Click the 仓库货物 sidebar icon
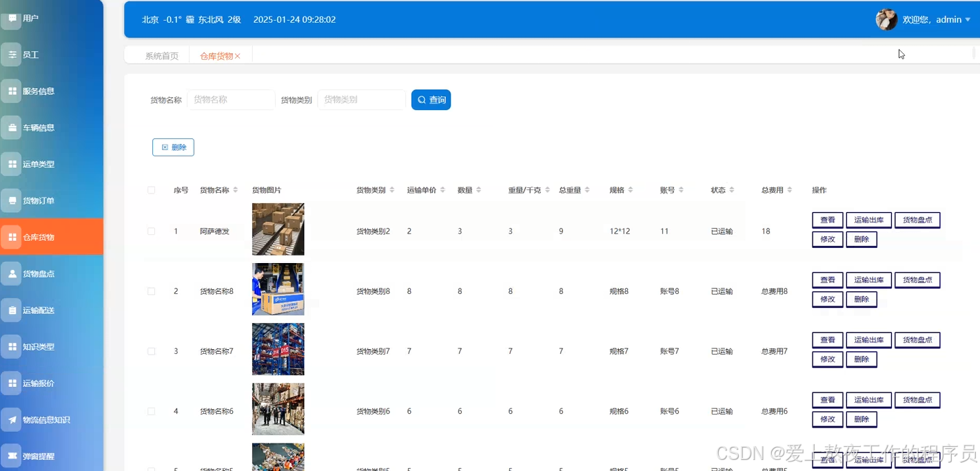 12,237
